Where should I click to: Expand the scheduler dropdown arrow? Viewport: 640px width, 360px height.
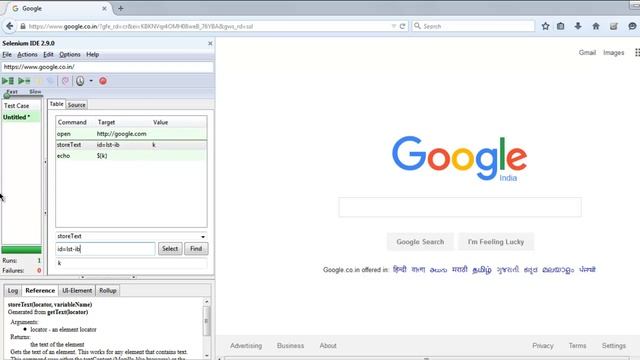[x=91, y=81]
